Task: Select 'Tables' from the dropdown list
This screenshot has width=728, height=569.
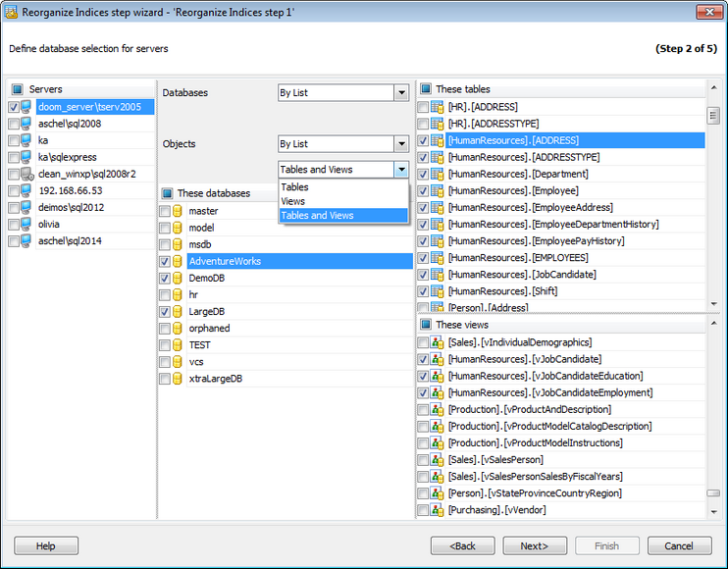Action: point(295,187)
